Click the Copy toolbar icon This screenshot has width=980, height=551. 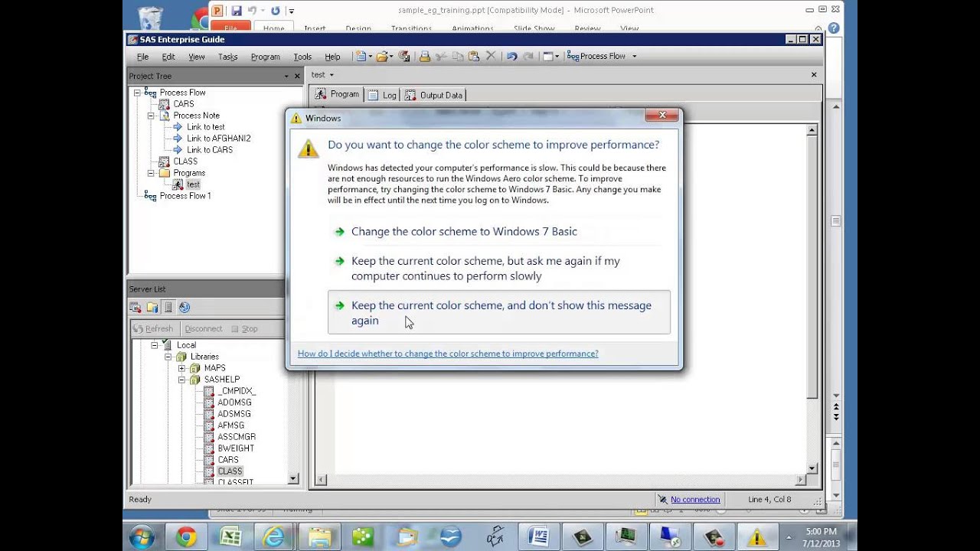(x=458, y=57)
